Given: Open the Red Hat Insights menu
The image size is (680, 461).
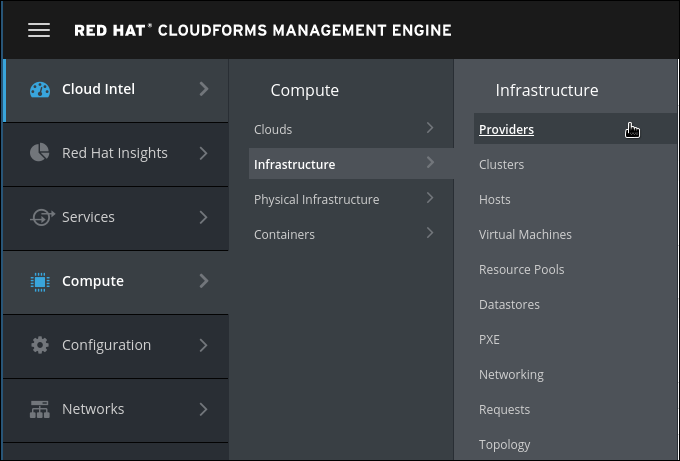Looking at the screenshot, I should pyautogui.click(x=116, y=154).
